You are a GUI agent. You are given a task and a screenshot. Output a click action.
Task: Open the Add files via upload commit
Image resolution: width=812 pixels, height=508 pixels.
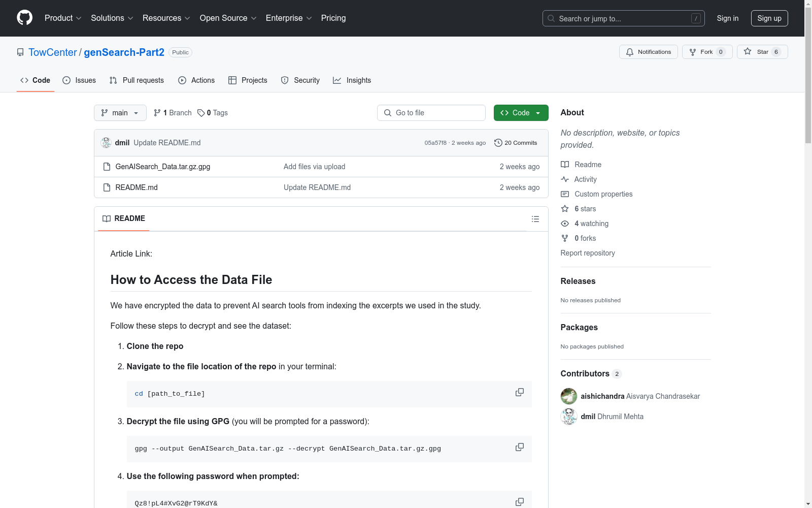click(315, 167)
